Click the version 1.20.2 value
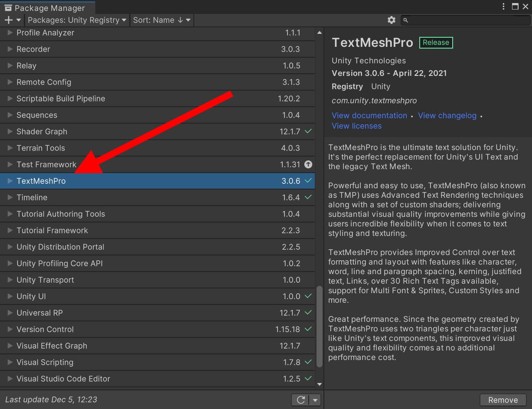The height and width of the screenshot is (409, 532). [289, 98]
